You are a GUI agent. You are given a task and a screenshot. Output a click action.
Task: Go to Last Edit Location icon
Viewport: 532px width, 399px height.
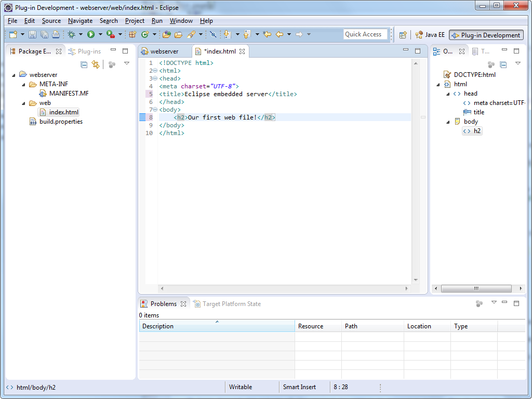pos(267,34)
